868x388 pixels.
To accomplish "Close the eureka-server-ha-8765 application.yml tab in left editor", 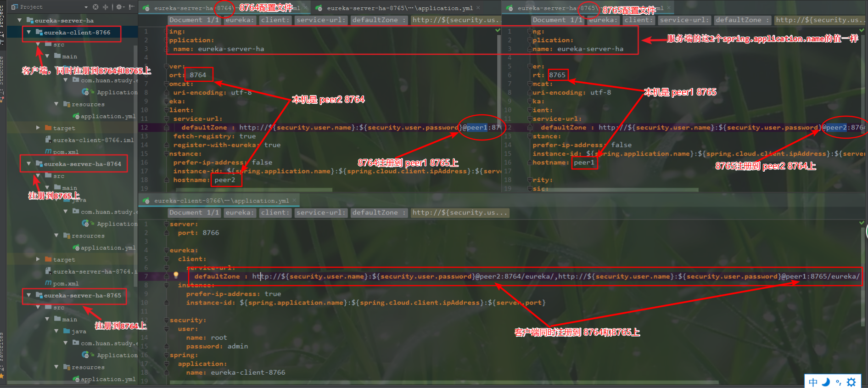I will (478, 8).
